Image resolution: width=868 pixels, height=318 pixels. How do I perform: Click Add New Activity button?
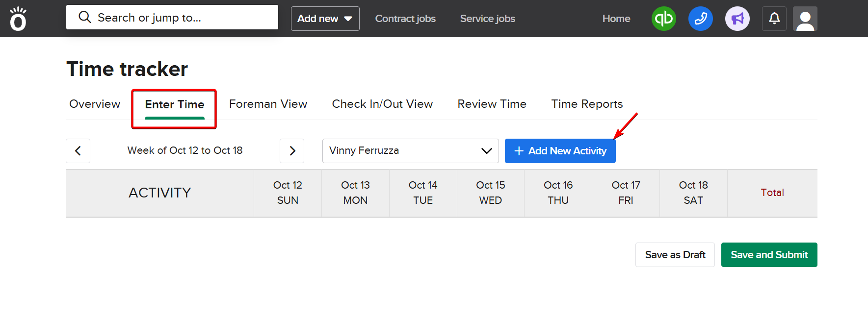coord(560,151)
